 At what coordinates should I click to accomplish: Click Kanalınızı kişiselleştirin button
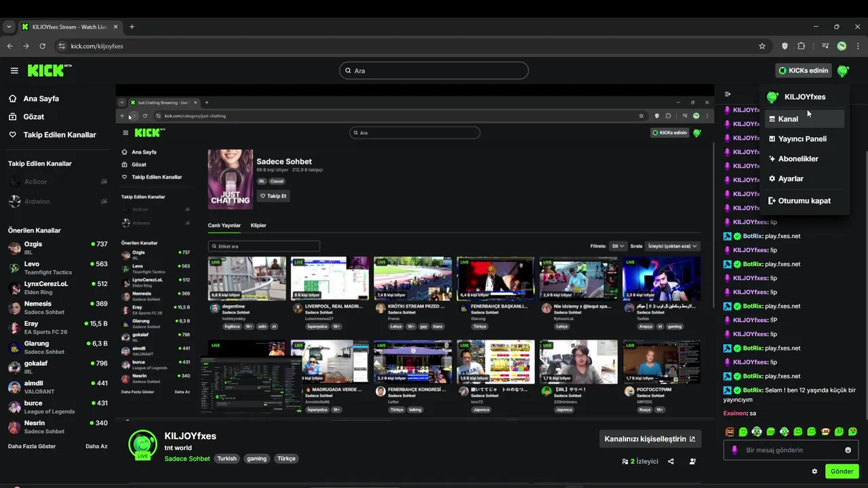[x=650, y=439]
